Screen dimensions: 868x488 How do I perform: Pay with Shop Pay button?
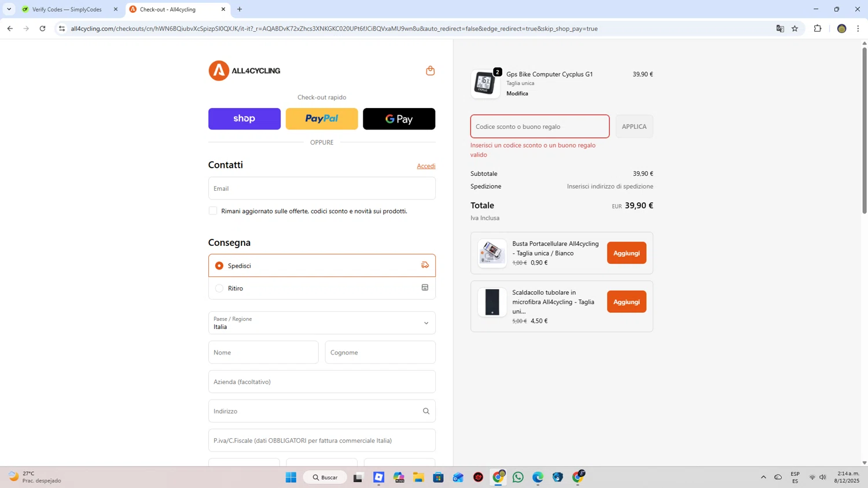coord(244,119)
